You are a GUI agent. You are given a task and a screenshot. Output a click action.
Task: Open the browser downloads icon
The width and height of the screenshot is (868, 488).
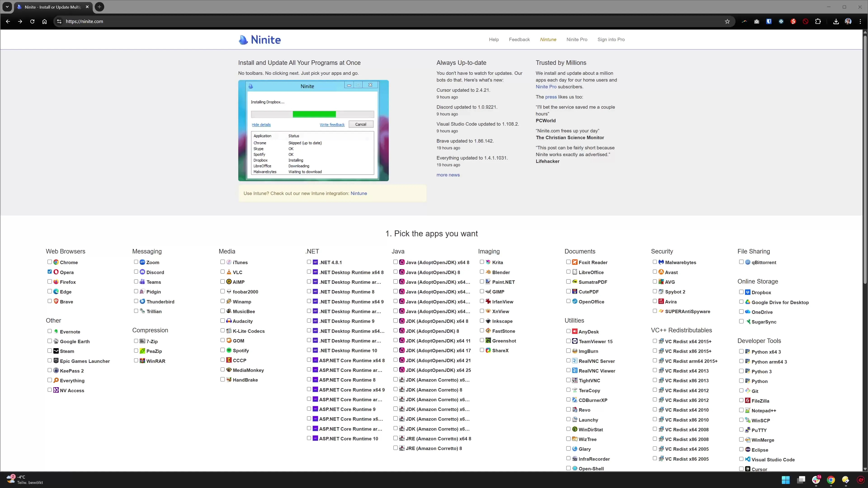tap(836, 21)
